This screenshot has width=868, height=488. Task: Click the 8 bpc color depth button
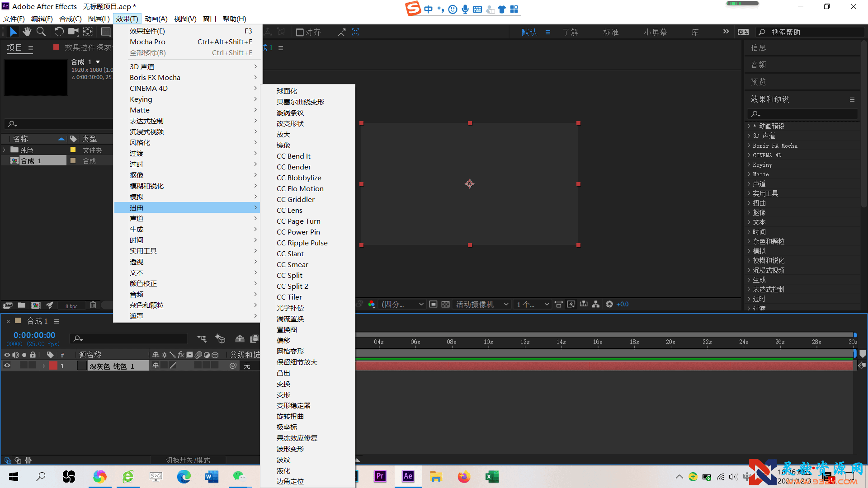tap(71, 306)
